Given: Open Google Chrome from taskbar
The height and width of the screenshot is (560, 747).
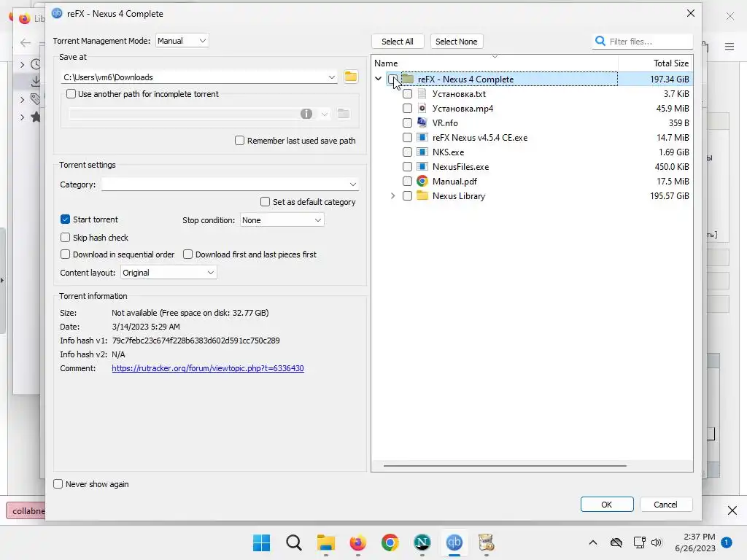Looking at the screenshot, I should click(x=390, y=542).
